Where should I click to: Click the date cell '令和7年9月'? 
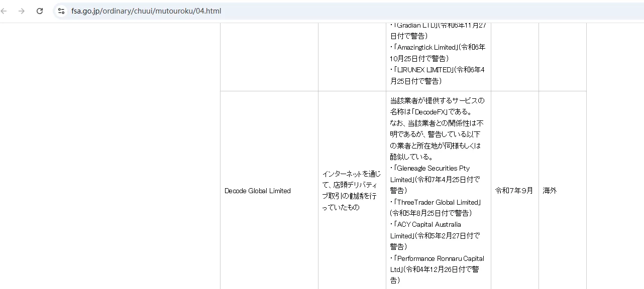[514, 191]
